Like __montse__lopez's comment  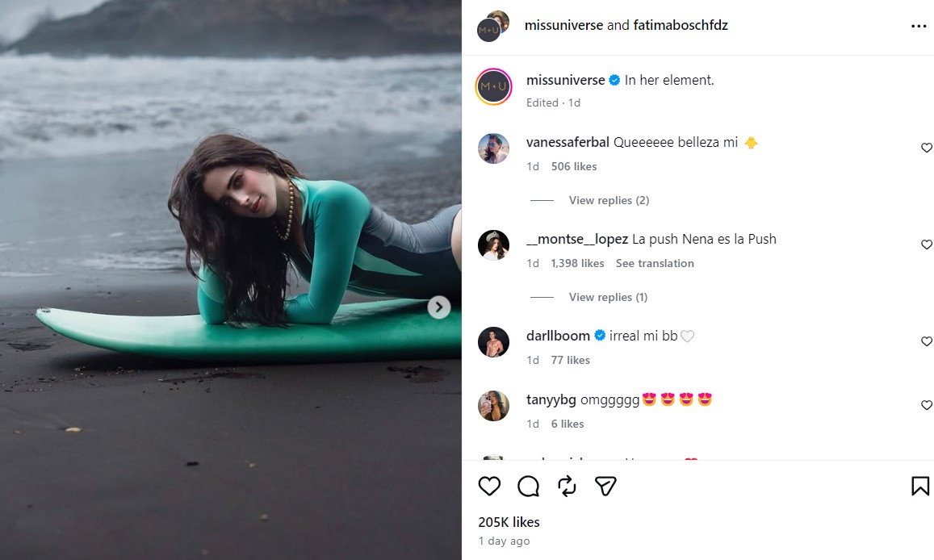[x=926, y=244]
